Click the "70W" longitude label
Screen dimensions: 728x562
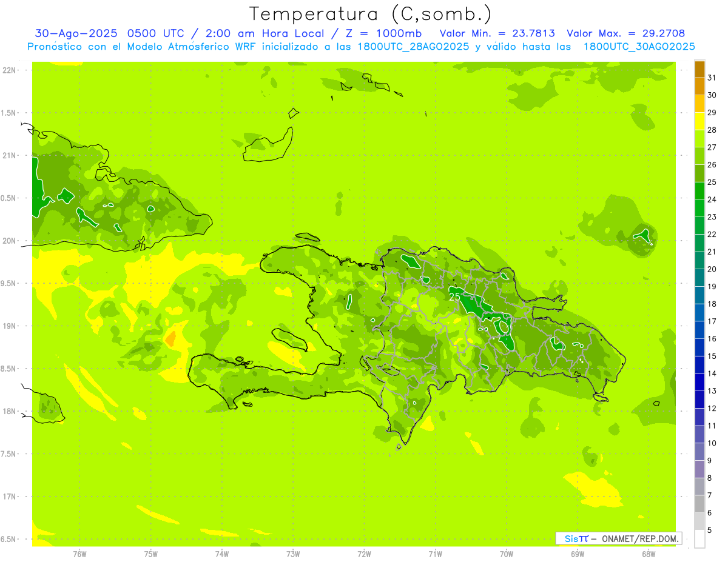tap(507, 554)
